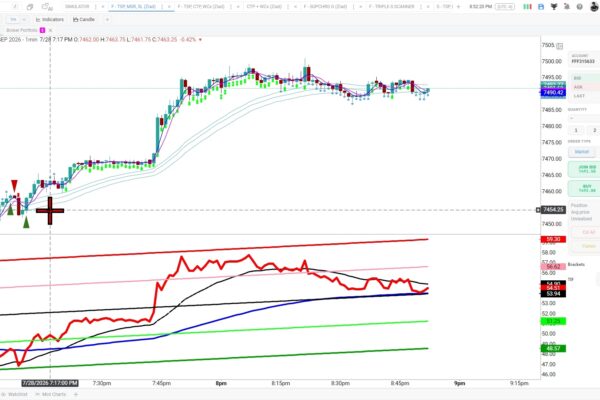Set quantity preset to 1
600x400 pixels.
pyautogui.click(x=576, y=131)
